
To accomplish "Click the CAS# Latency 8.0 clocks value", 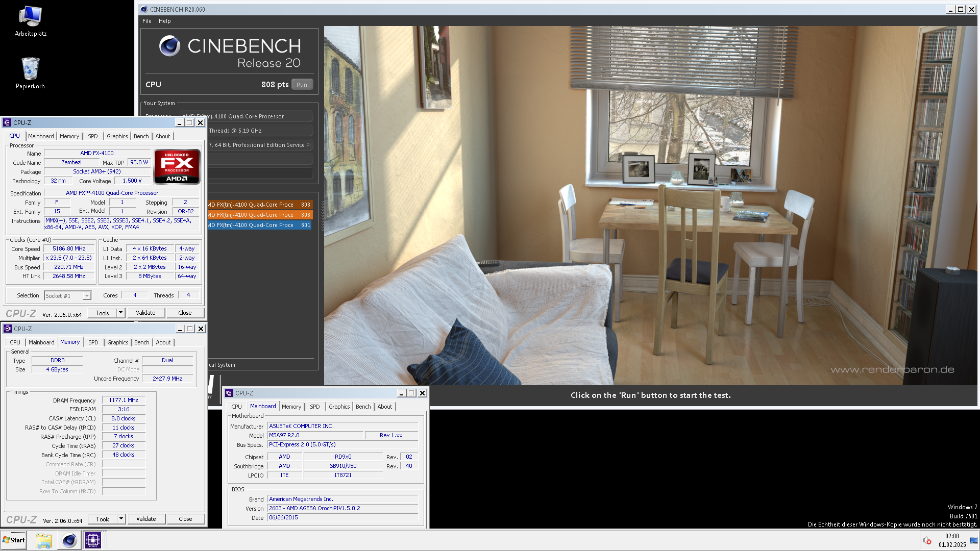I will click(124, 419).
